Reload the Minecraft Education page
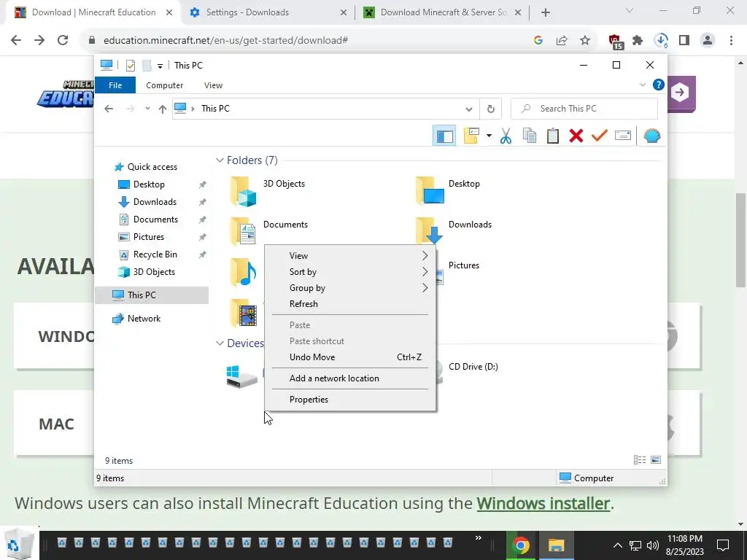747x560 pixels. point(63,41)
